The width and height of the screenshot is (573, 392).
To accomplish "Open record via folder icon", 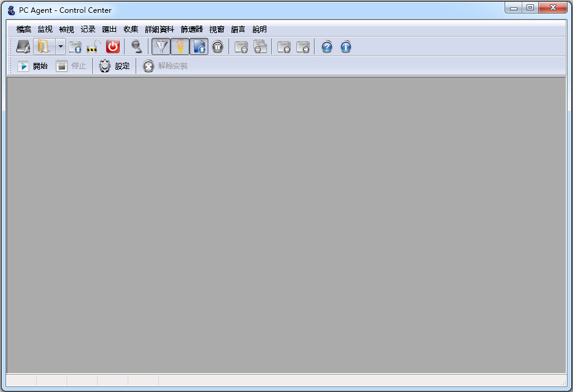I will [x=44, y=47].
